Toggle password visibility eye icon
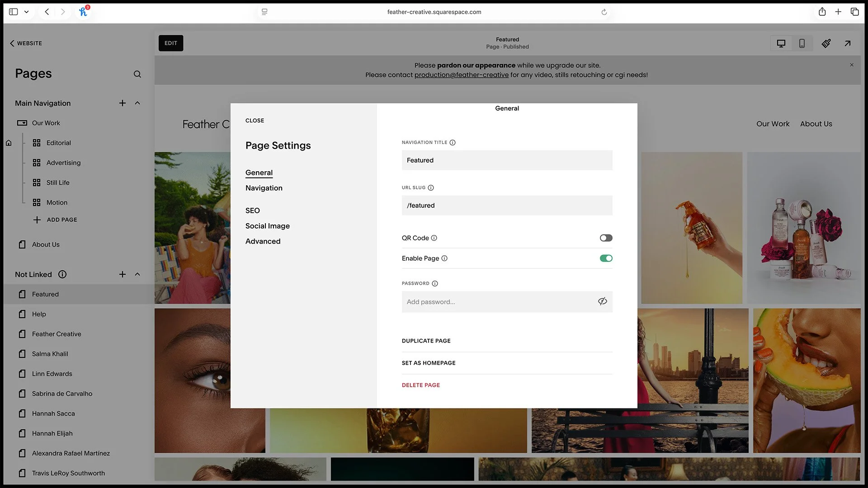868x488 pixels. click(602, 301)
